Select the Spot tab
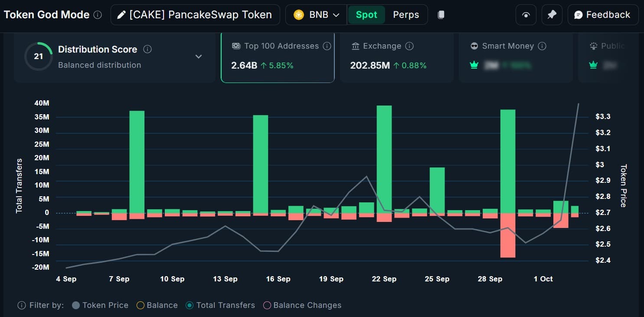 pos(366,15)
